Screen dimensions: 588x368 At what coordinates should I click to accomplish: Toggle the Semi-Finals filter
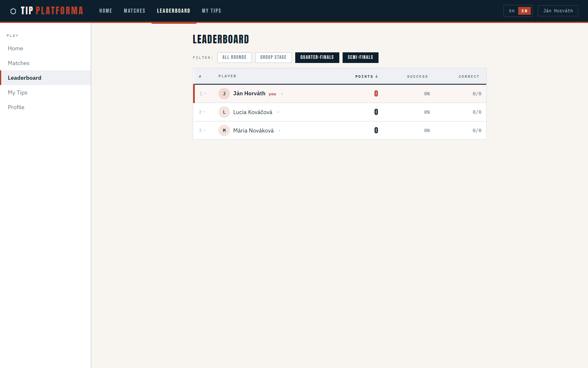coord(360,58)
